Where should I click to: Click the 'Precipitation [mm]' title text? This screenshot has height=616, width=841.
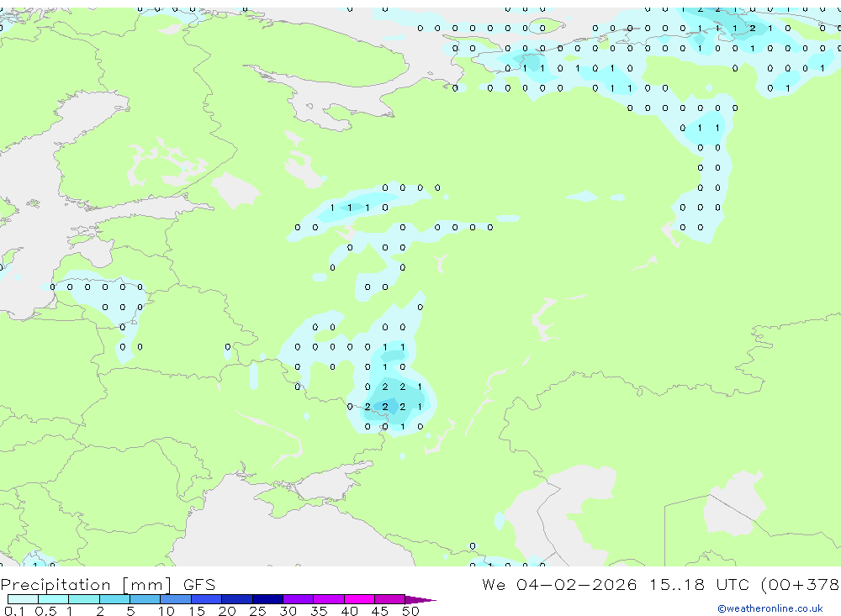[x=86, y=585]
